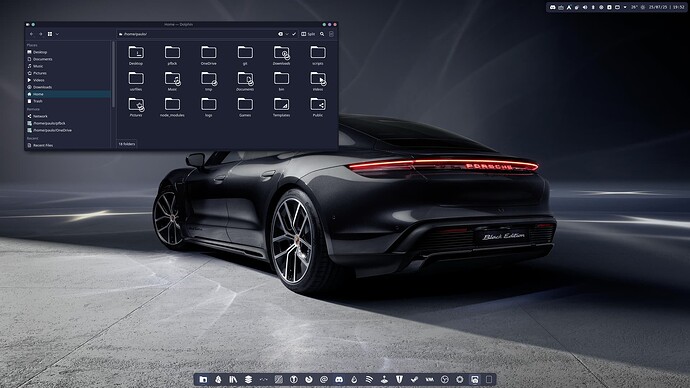This screenshot has height=388, width=690.
Task: Open the date and time clock
Action: [x=667, y=7]
